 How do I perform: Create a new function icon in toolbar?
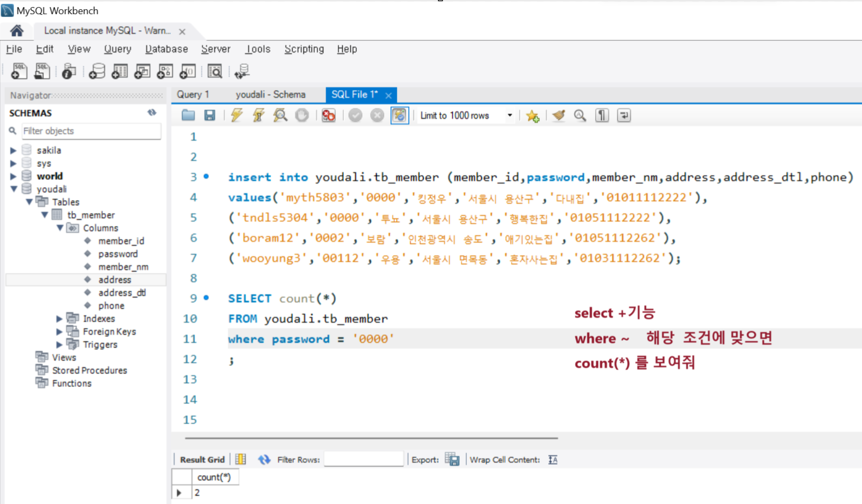188,71
